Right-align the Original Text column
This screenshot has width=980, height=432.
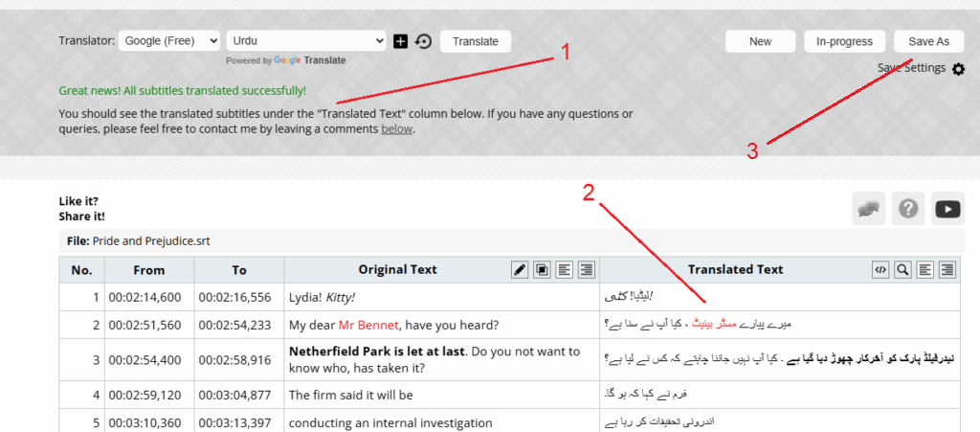(586, 270)
